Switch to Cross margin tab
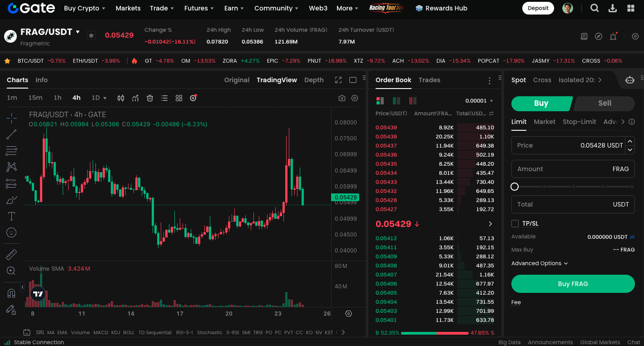644x346 pixels. (542, 80)
